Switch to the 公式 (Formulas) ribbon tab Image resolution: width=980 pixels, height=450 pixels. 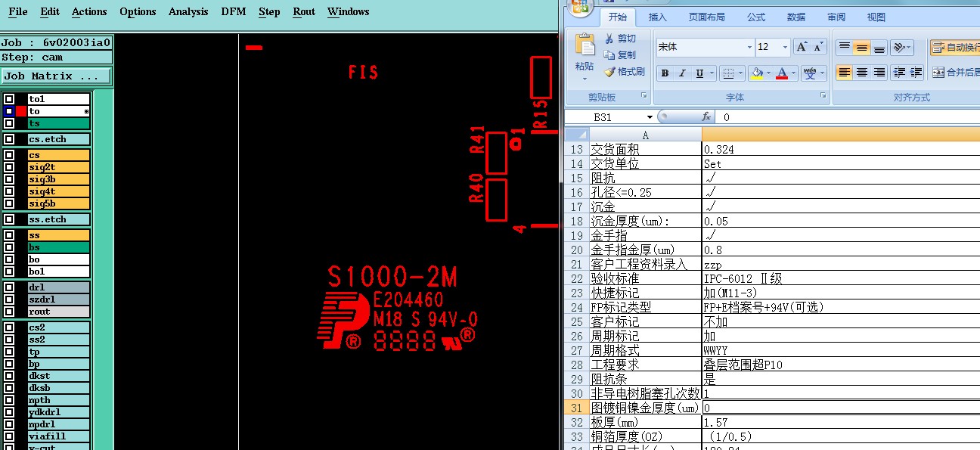[x=756, y=17]
